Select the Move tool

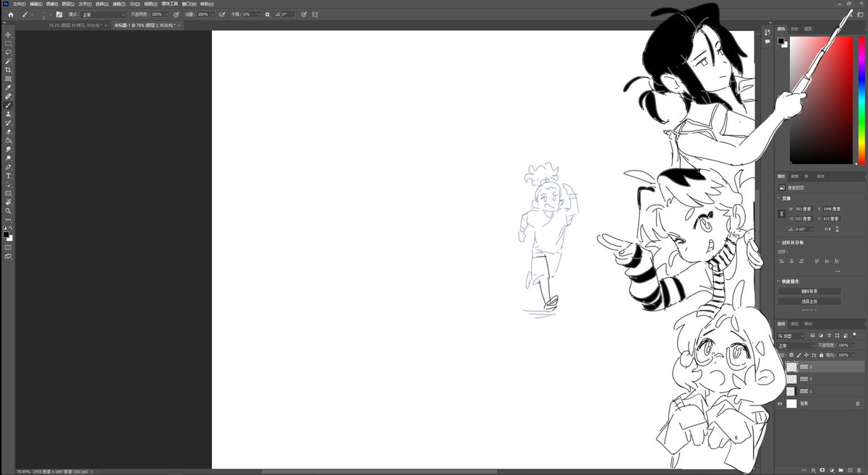click(9, 35)
